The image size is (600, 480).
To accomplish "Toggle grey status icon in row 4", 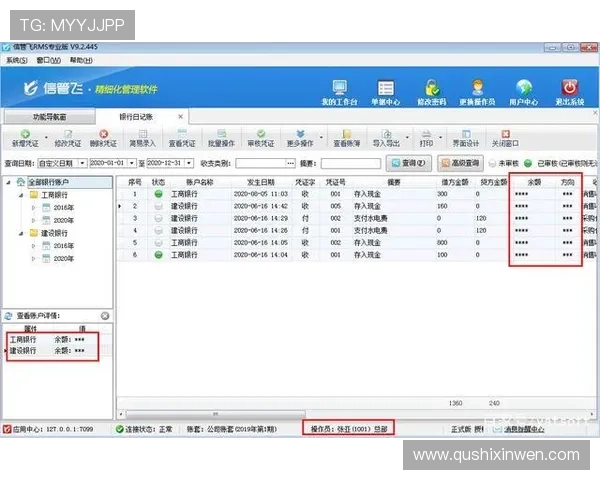I will pyautogui.click(x=158, y=231).
